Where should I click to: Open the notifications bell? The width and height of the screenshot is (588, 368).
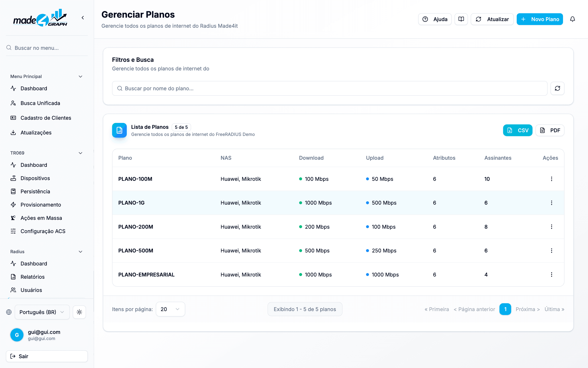[x=572, y=19]
